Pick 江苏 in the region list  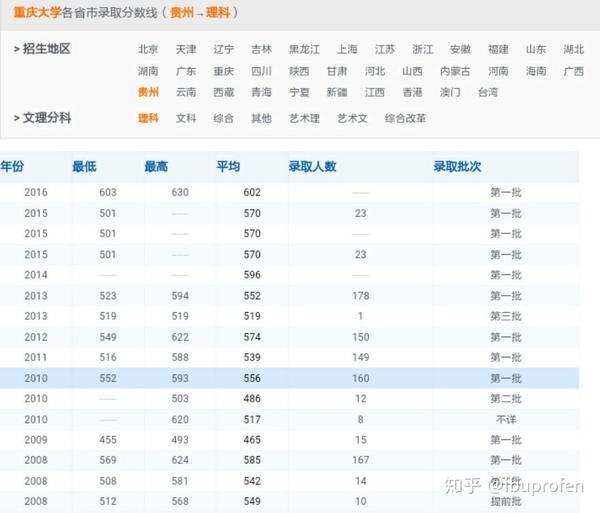(385, 49)
